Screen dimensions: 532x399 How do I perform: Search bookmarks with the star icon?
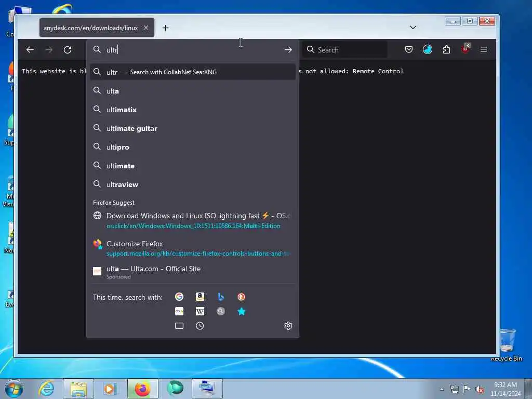pyautogui.click(x=241, y=311)
